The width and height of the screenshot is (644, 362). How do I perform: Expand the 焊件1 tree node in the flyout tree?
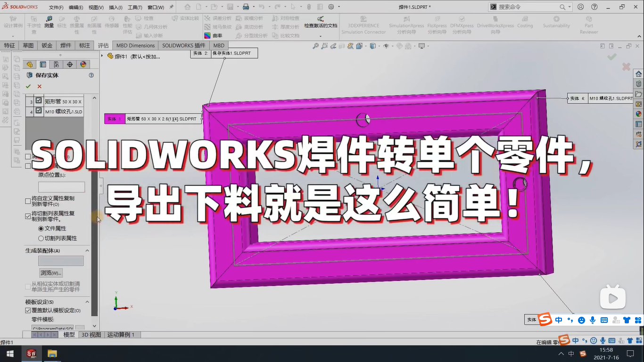tap(102, 56)
